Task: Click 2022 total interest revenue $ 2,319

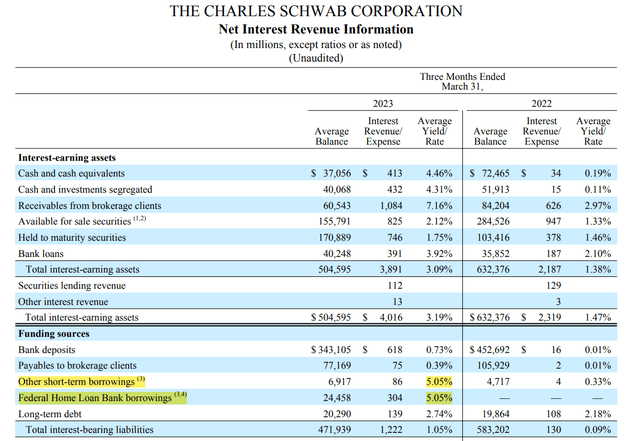Action: (541, 317)
